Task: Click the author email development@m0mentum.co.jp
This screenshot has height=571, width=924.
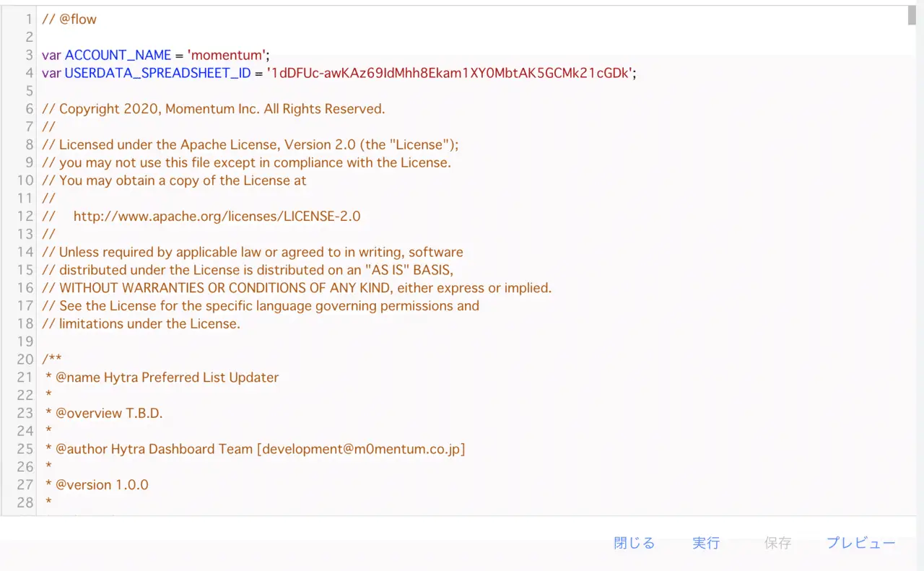Action: [361, 449]
